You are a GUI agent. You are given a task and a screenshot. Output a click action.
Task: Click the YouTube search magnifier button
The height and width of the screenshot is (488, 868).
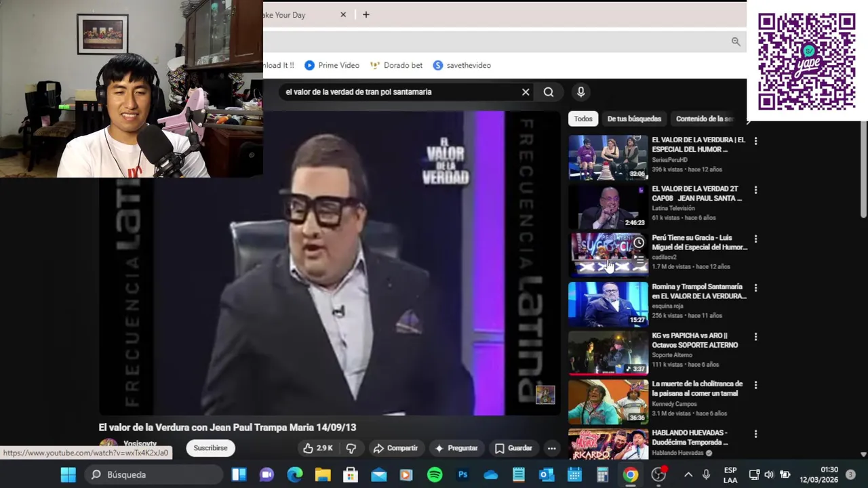549,92
